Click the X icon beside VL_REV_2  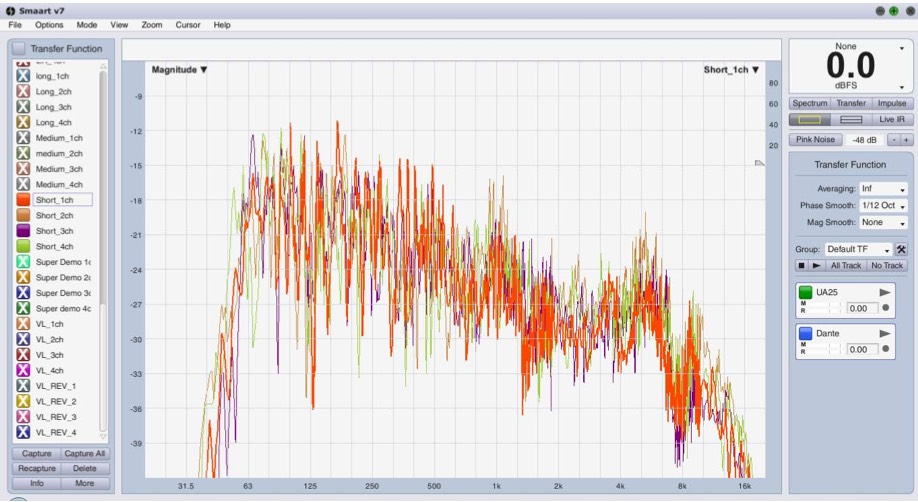pyautogui.click(x=23, y=401)
